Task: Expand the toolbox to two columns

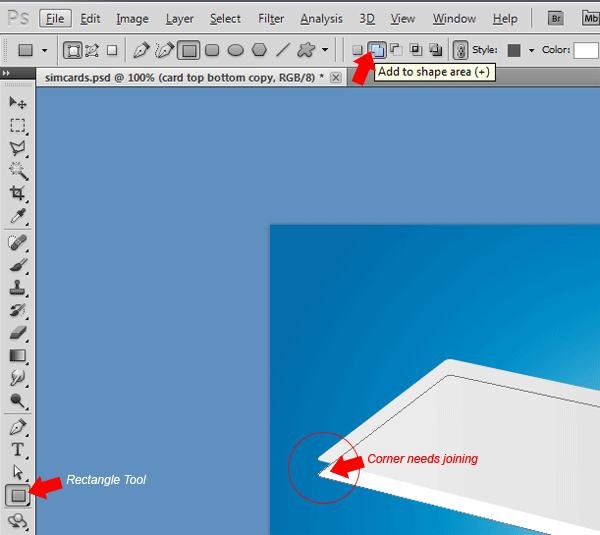Action: pyautogui.click(x=6, y=73)
